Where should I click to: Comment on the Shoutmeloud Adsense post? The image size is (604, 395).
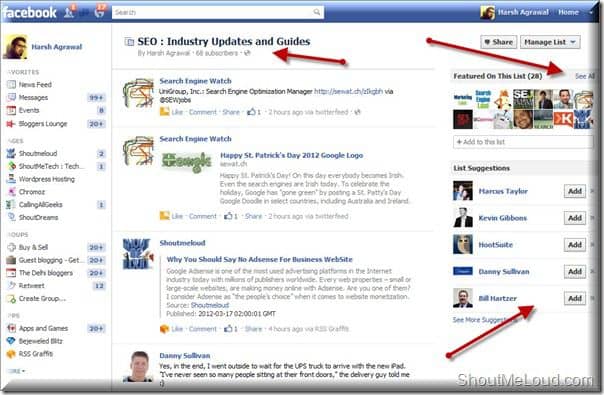click(203, 329)
